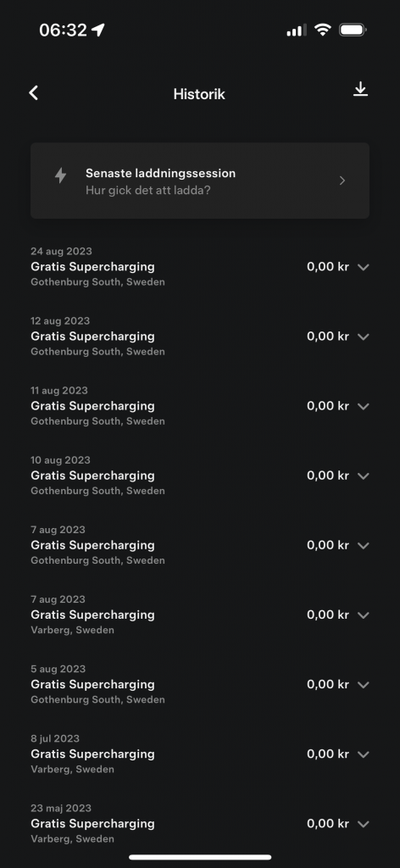Expand the 8 jul 2023 Varberg entry
The image size is (400, 868).
point(364,754)
